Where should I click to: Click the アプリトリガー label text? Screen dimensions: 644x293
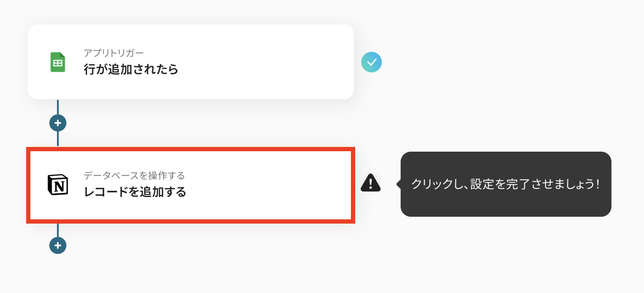click(114, 53)
